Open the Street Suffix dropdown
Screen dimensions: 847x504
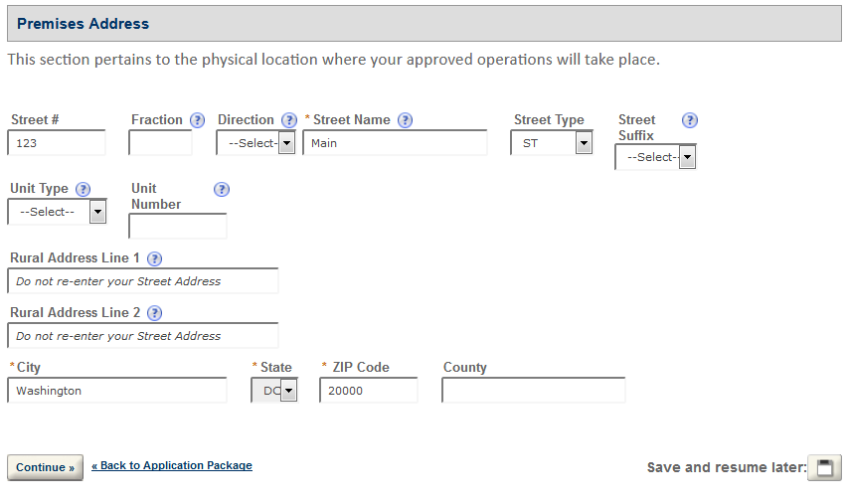[655, 157]
